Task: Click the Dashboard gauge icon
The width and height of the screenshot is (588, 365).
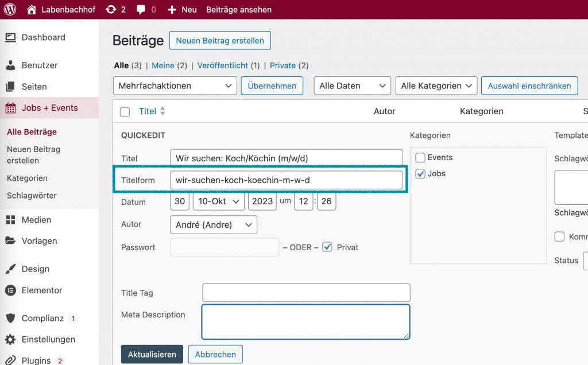Action: (11, 37)
